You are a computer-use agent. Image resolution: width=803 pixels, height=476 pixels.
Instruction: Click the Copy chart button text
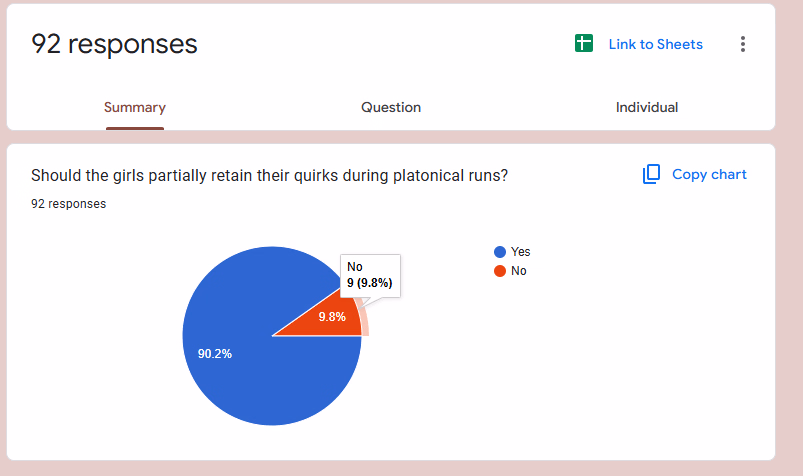pyautogui.click(x=709, y=174)
